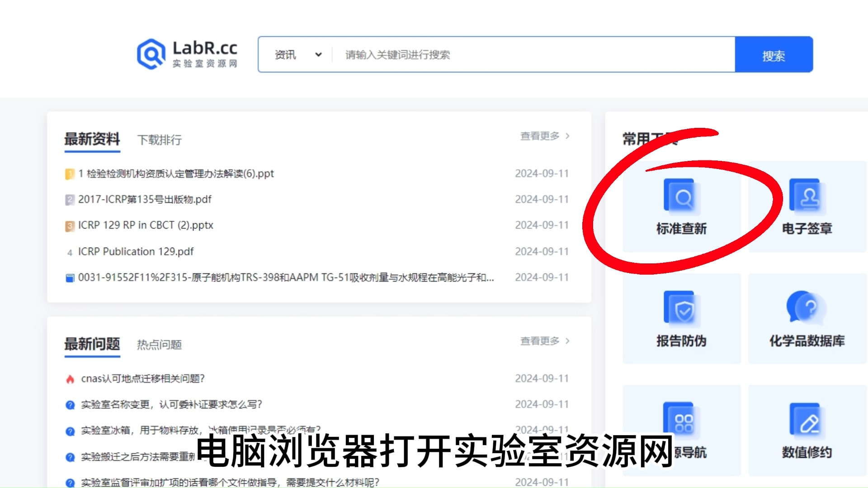This screenshot has width=868, height=488.
Task: Open 查看更多 in the 最新问题 panel
Action: [x=545, y=341]
